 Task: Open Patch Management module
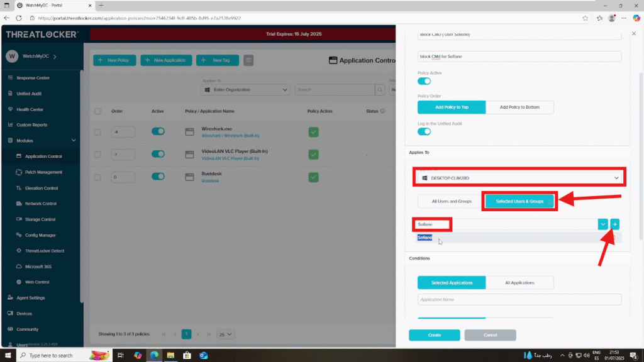43,172
